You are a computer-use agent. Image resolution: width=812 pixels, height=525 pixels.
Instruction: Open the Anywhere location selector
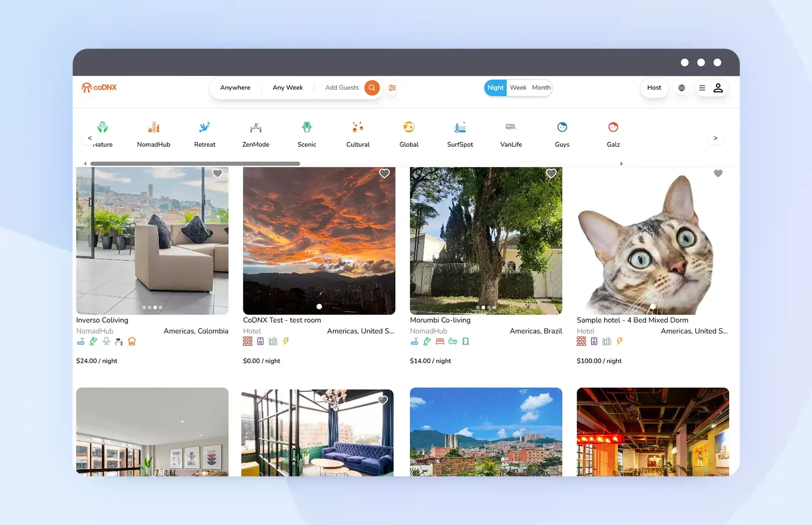(235, 88)
